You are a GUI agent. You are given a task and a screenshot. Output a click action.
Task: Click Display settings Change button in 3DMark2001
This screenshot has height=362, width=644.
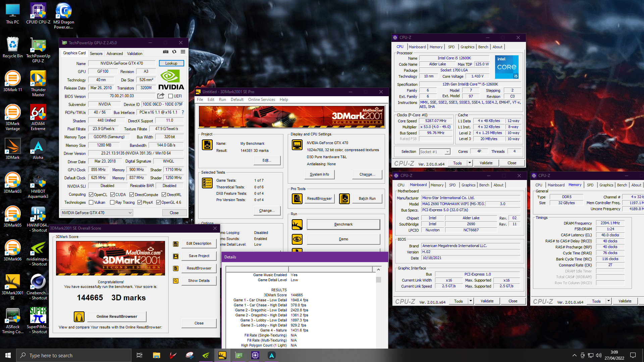pos(367,174)
